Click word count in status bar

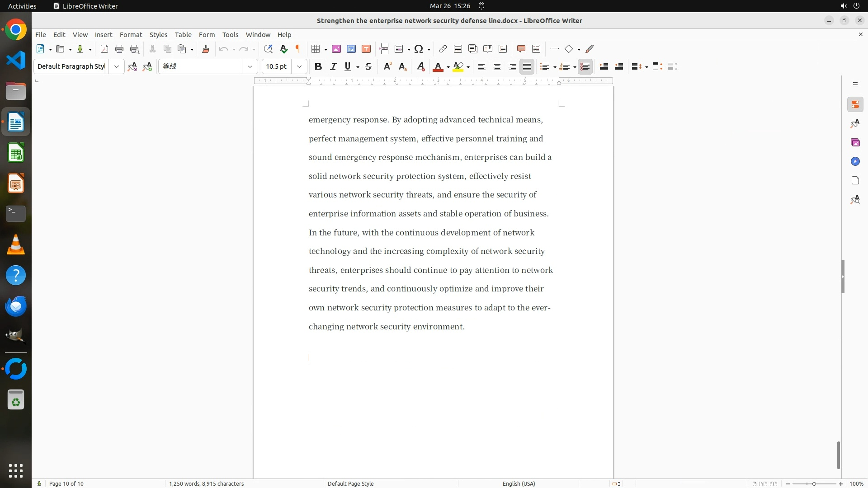click(x=207, y=483)
